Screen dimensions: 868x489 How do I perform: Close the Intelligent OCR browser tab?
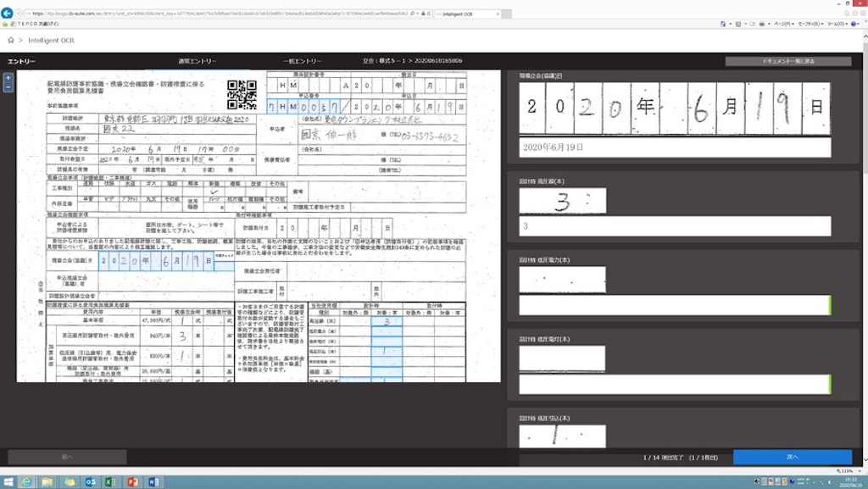coord(498,14)
